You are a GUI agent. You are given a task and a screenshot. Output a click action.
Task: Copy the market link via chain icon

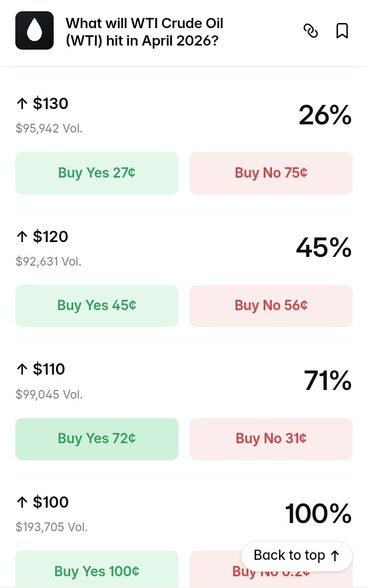click(311, 31)
